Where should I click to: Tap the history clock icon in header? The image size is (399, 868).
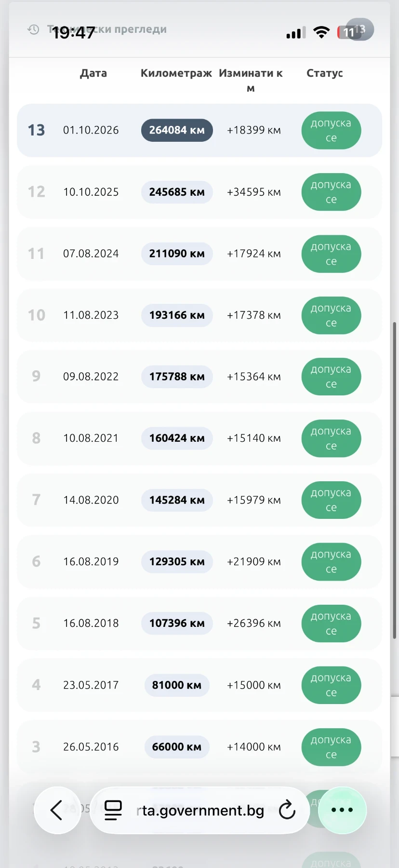click(x=33, y=29)
